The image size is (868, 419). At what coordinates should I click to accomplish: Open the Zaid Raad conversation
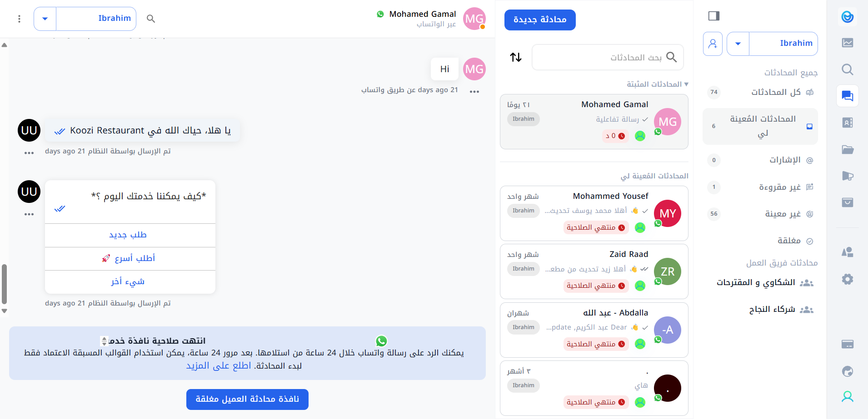(x=594, y=271)
